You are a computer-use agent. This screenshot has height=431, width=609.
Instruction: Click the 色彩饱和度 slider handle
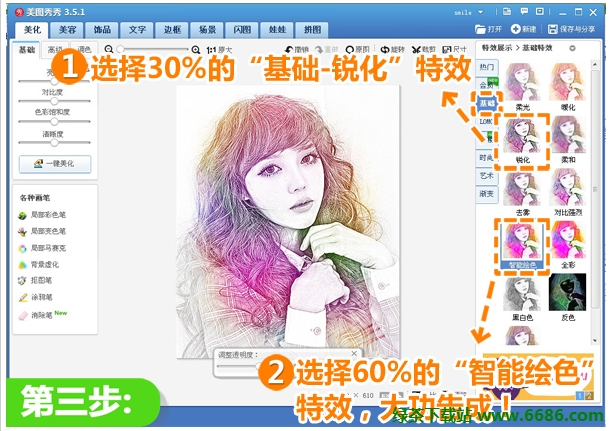click(54, 122)
